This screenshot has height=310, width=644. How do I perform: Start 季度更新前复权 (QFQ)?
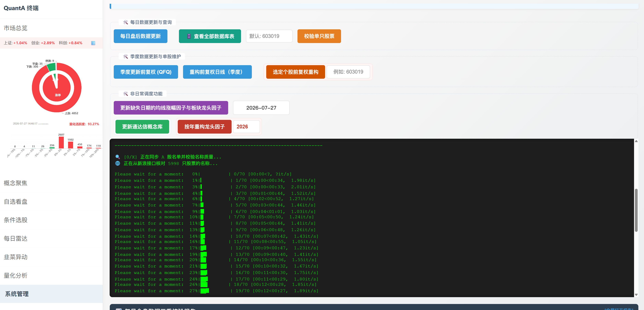pyautogui.click(x=146, y=72)
